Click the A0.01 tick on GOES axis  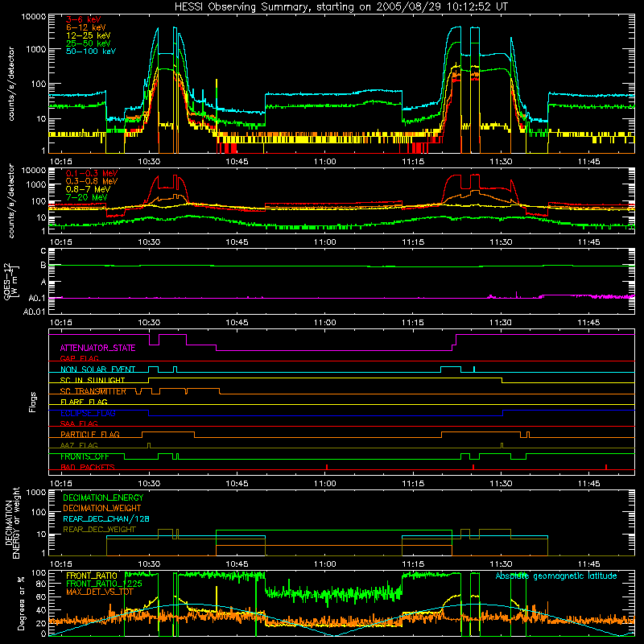pyautogui.click(x=34, y=312)
